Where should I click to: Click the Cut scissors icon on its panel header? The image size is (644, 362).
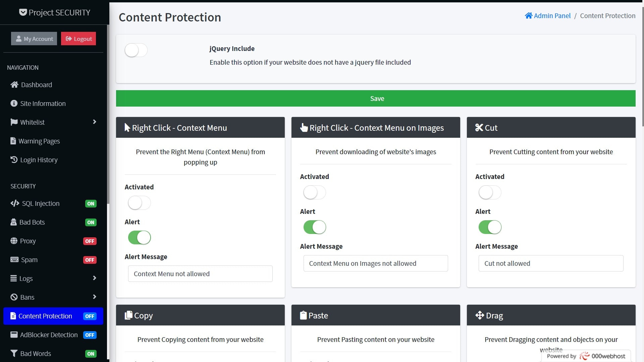(479, 127)
